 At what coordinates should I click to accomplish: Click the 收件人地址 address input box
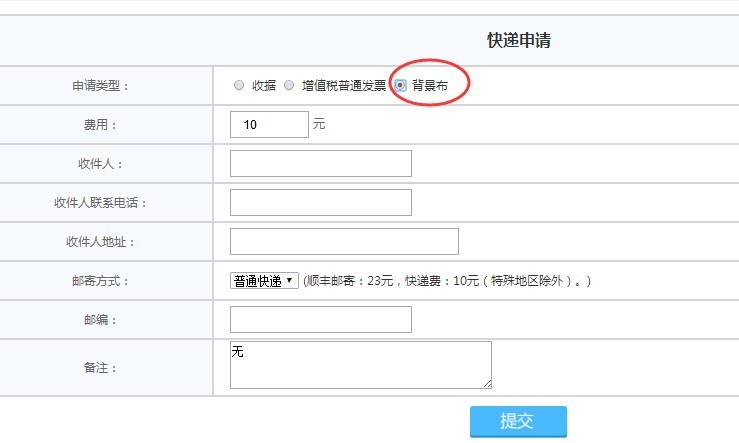tap(344, 241)
